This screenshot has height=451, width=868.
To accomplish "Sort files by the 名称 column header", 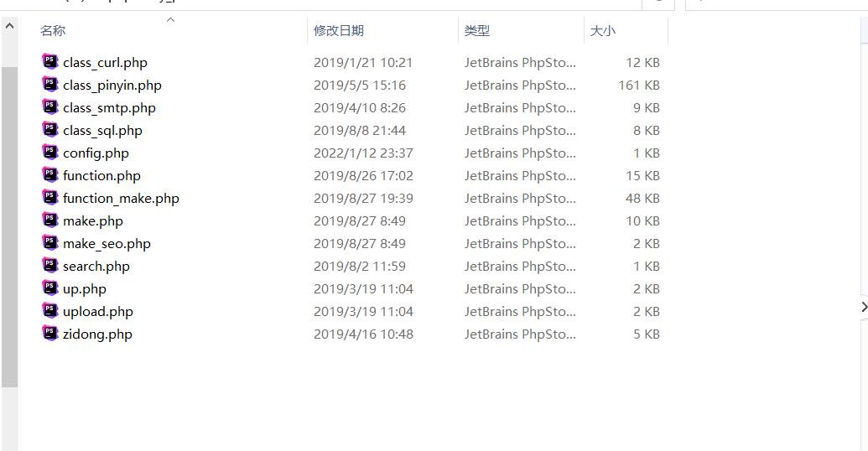I will point(53,31).
